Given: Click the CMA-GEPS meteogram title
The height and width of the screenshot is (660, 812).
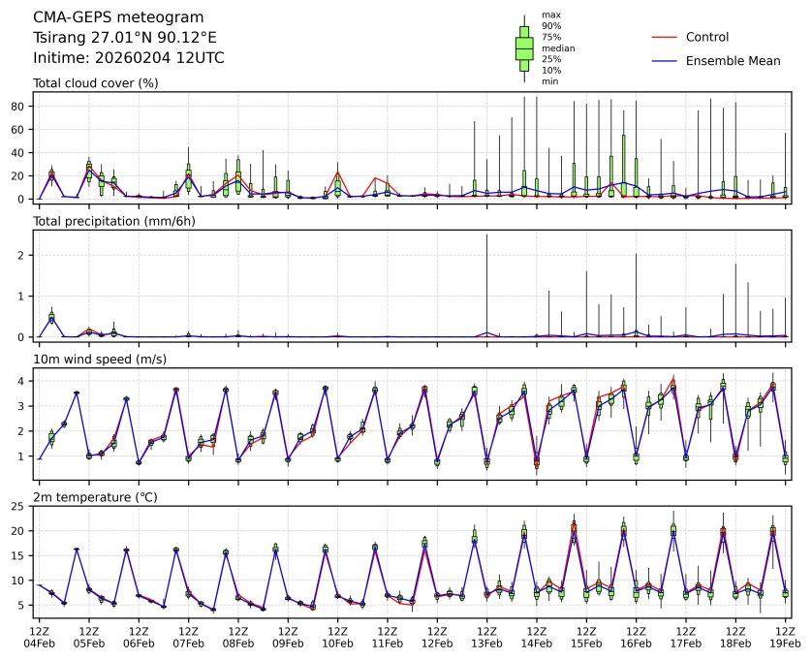Looking at the screenshot, I should [x=118, y=17].
